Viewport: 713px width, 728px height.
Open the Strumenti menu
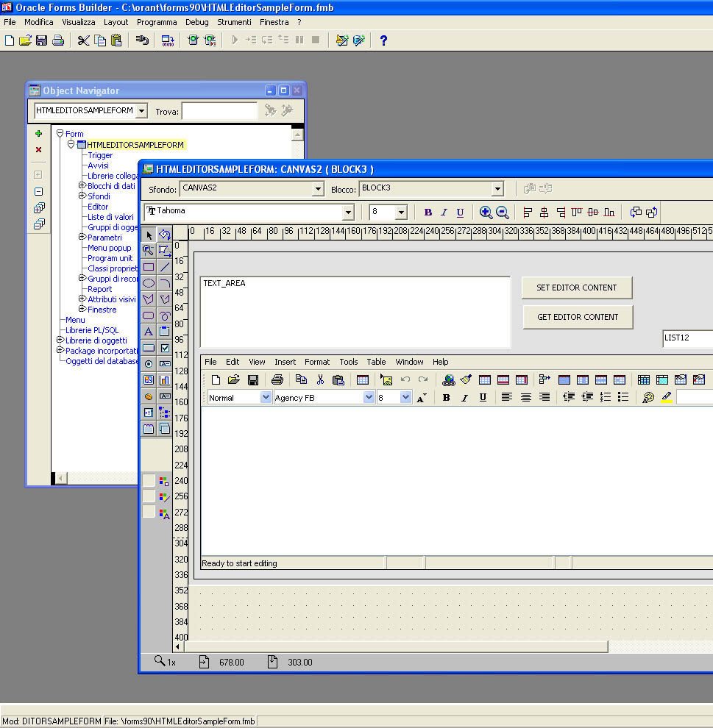pyautogui.click(x=234, y=22)
